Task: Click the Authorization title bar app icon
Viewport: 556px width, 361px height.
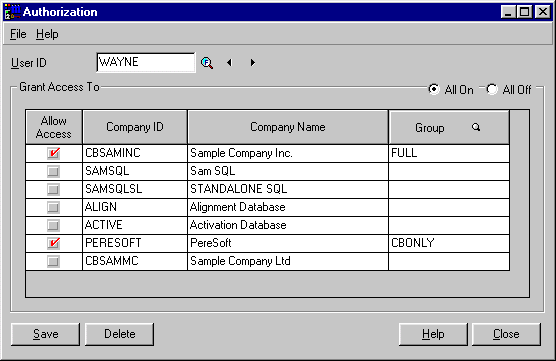Action: [x=12, y=12]
